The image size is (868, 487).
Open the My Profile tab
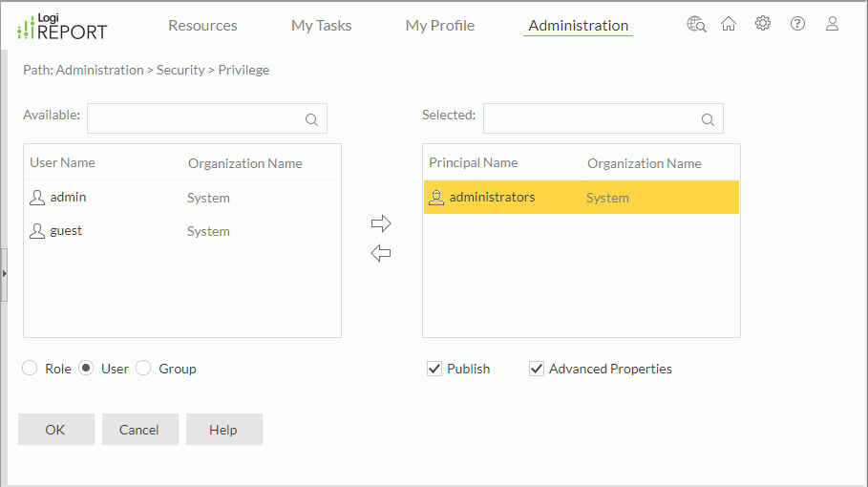coord(439,26)
